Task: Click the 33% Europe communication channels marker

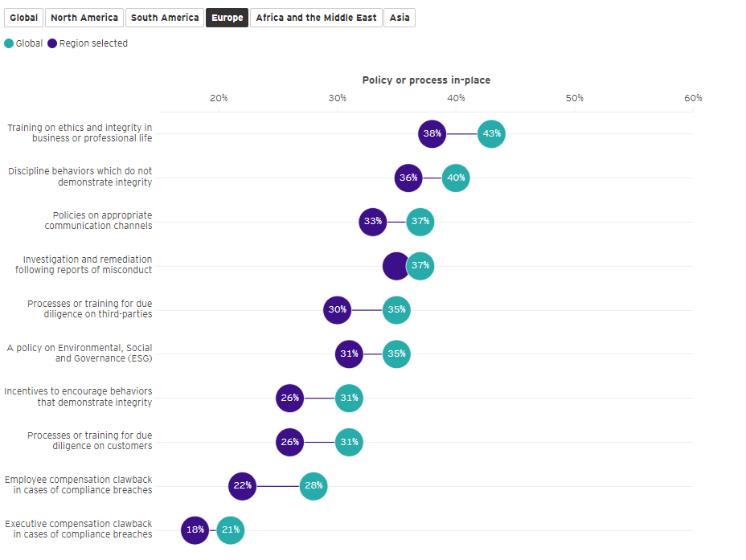Action: click(373, 221)
